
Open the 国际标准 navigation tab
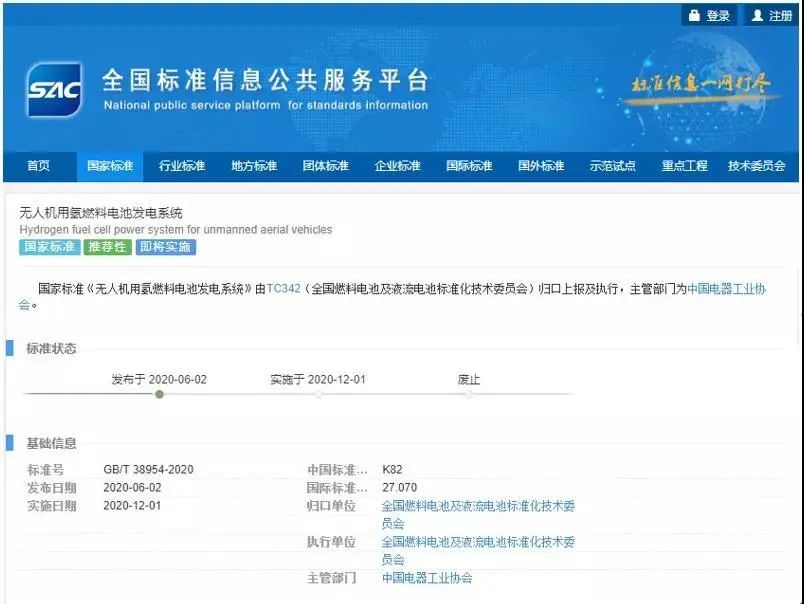469,166
